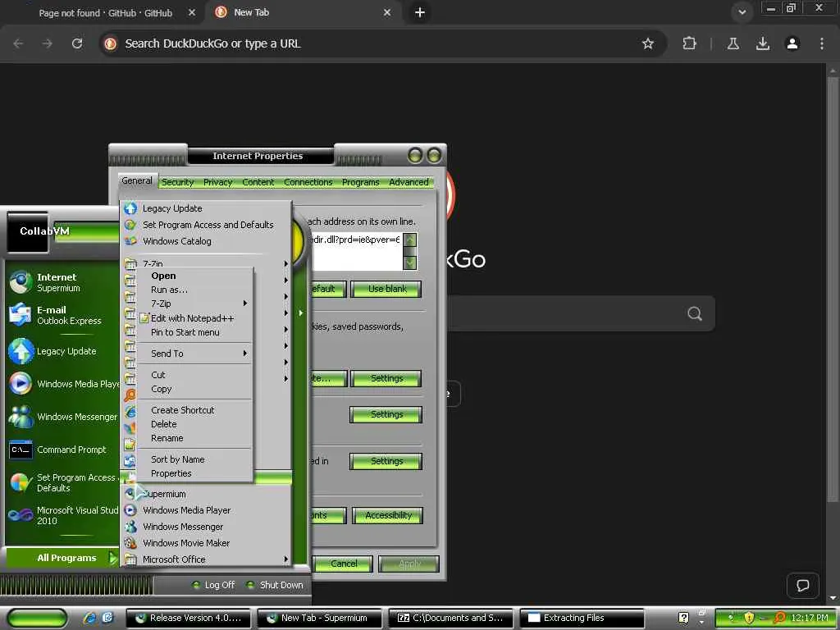Click the Use blank button
This screenshot has width=840, height=630.
pos(387,289)
